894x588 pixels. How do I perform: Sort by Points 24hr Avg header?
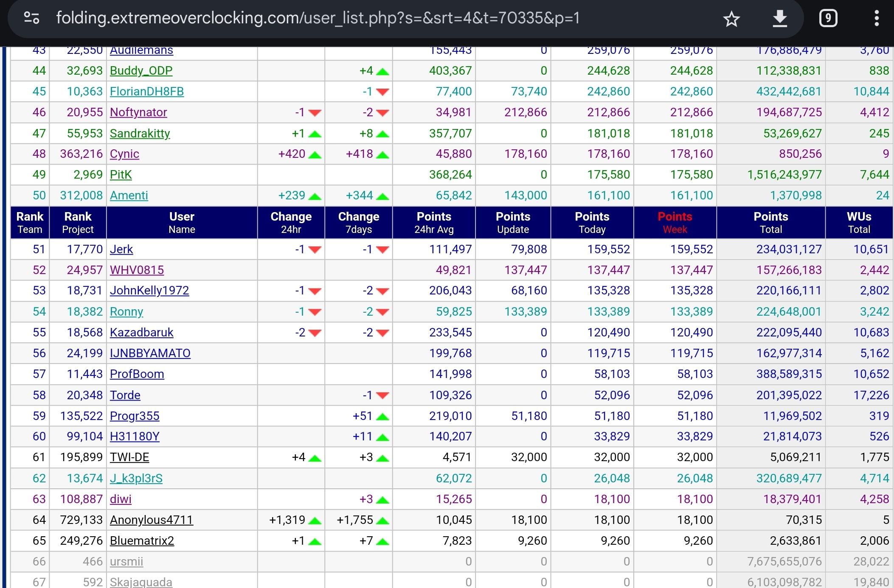pos(433,223)
